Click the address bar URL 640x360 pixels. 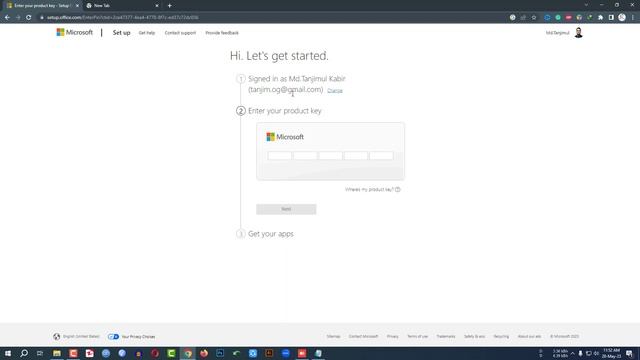pyautogui.click(x=122, y=18)
